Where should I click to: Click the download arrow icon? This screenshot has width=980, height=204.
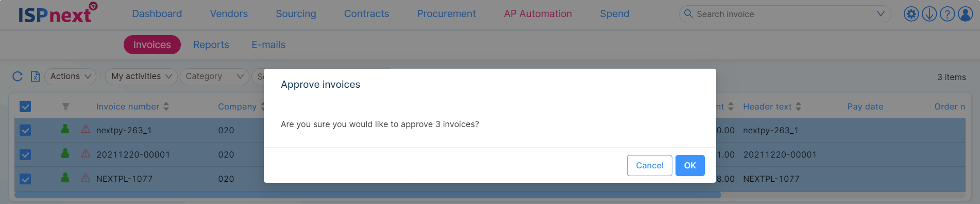pyautogui.click(x=929, y=14)
